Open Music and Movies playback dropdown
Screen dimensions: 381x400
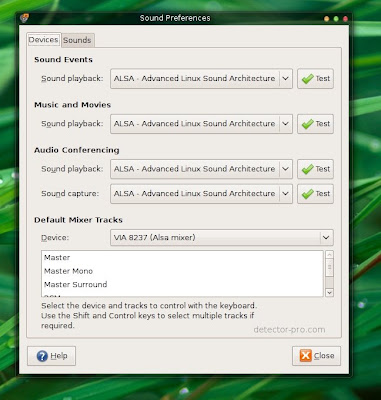pyautogui.click(x=201, y=124)
